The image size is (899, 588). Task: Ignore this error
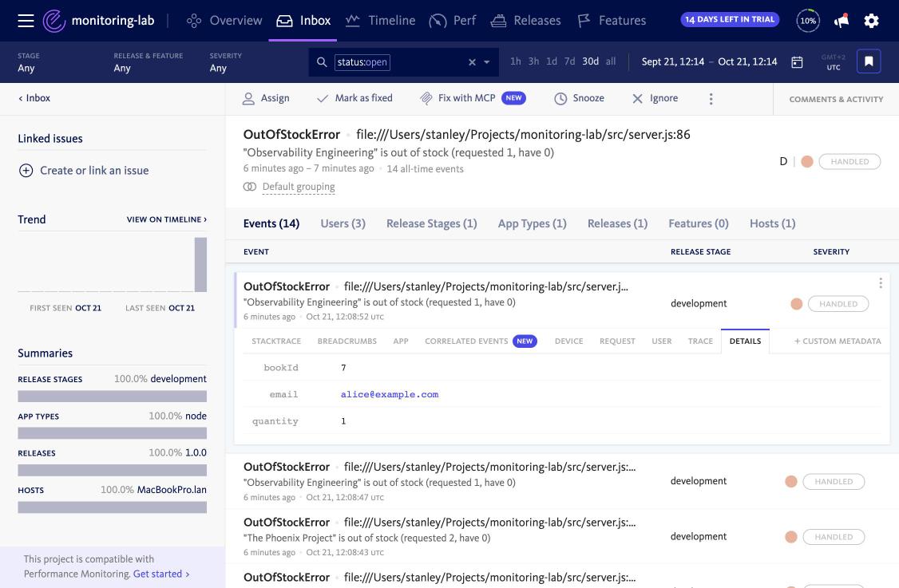point(655,99)
